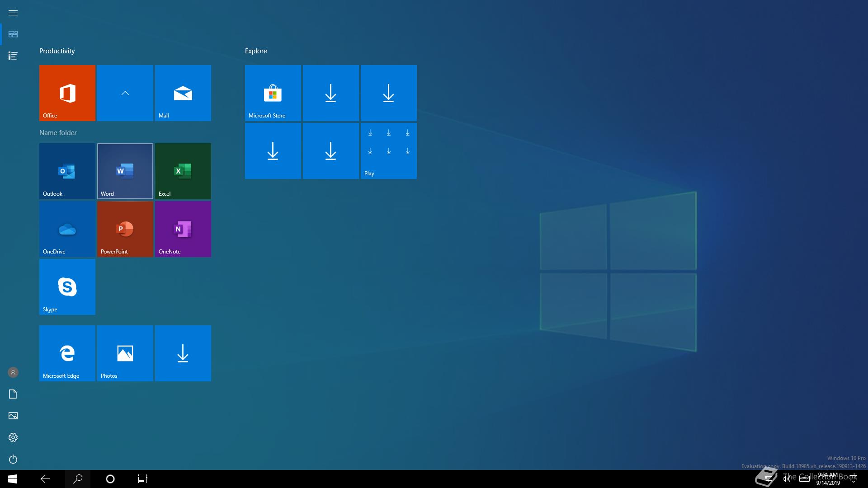Open network status tray icon
The image size is (868, 488).
(x=768, y=479)
